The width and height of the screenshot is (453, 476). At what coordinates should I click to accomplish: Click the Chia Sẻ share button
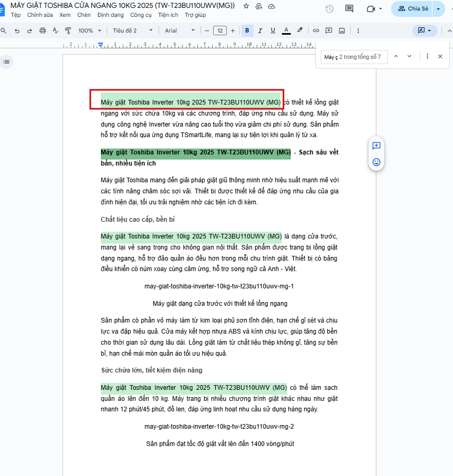[x=413, y=9]
